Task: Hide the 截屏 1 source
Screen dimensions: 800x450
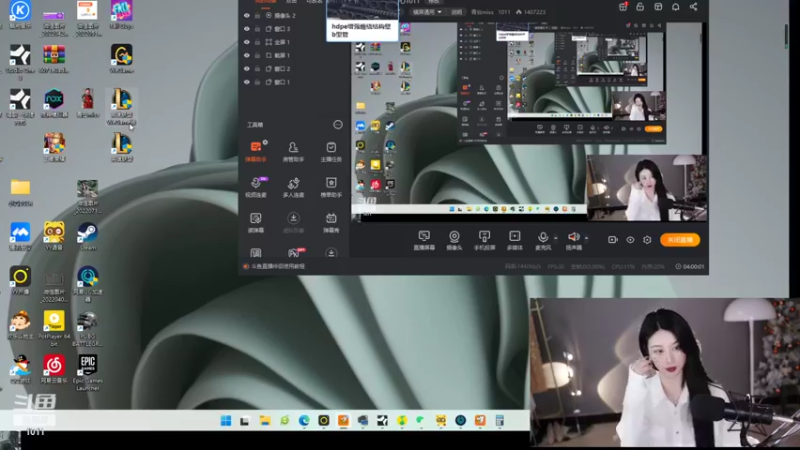Action: [x=246, y=55]
